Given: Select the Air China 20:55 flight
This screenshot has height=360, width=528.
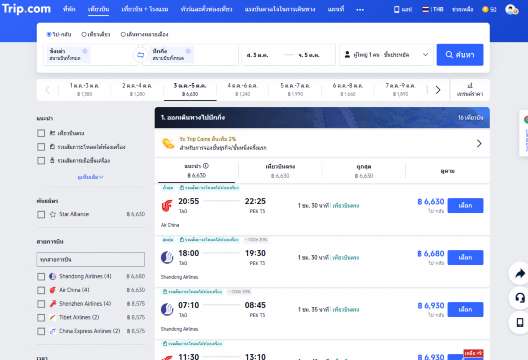Looking at the screenshot, I should (465, 205).
